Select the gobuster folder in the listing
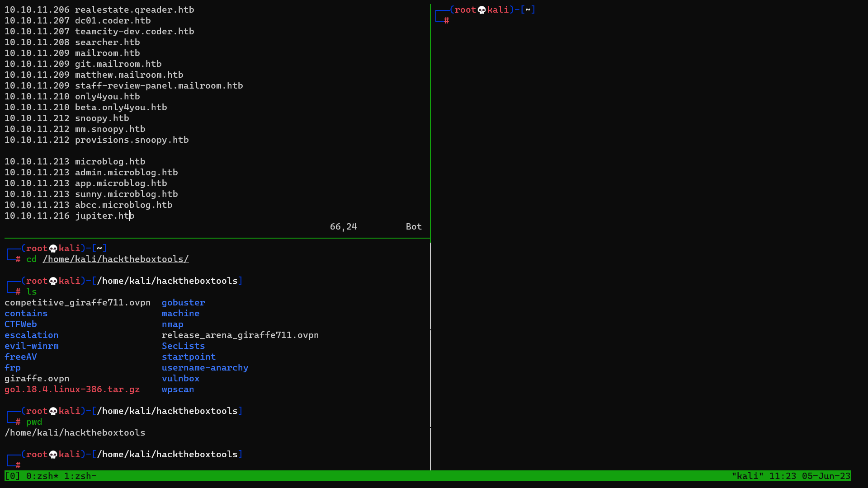 click(183, 302)
